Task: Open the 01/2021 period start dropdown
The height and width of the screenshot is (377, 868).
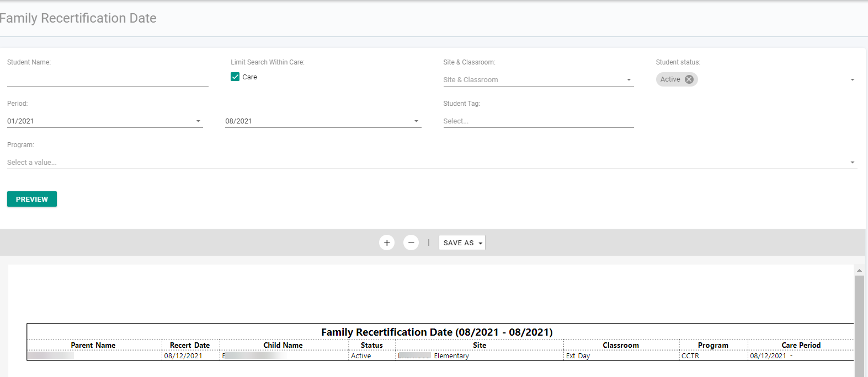Action: click(x=105, y=121)
